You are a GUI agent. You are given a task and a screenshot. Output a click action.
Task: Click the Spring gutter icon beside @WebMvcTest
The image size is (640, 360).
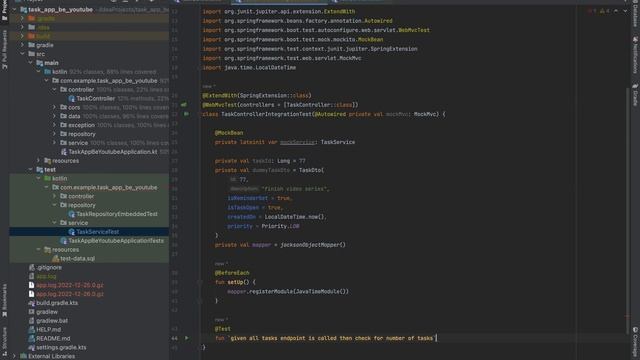click(x=184, y=105)
